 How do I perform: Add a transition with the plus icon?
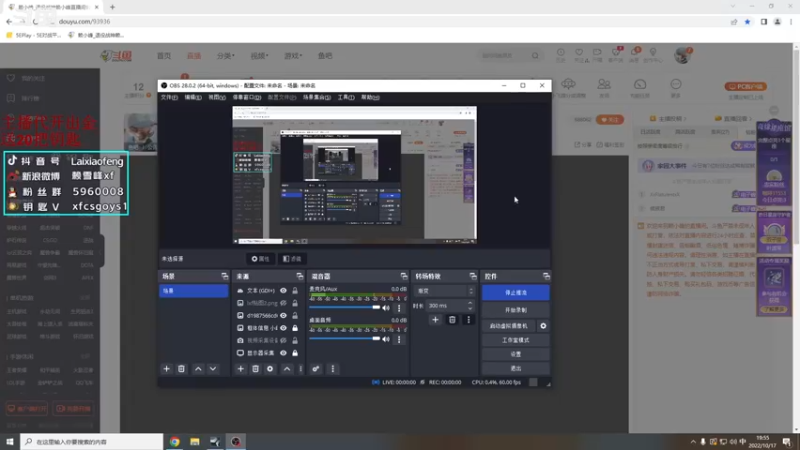(435, 320)
